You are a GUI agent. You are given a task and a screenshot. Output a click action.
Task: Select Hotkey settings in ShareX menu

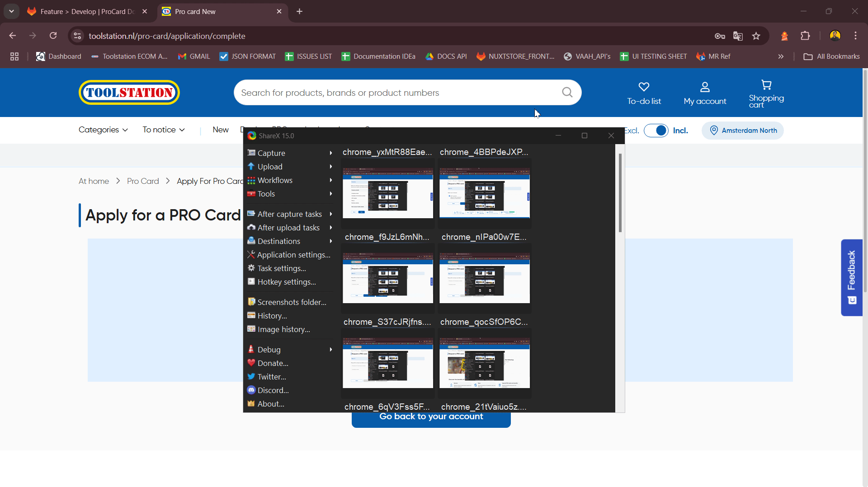coord(287,282)
